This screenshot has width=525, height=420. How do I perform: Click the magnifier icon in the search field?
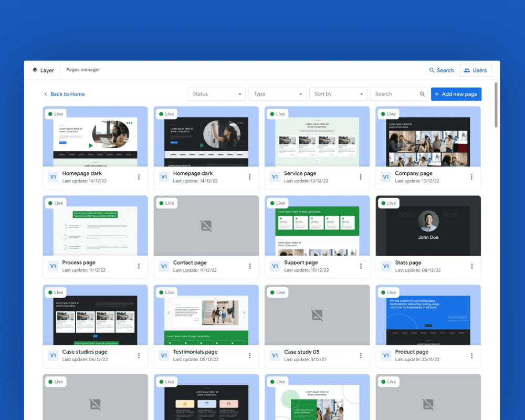tap(422, 94)
